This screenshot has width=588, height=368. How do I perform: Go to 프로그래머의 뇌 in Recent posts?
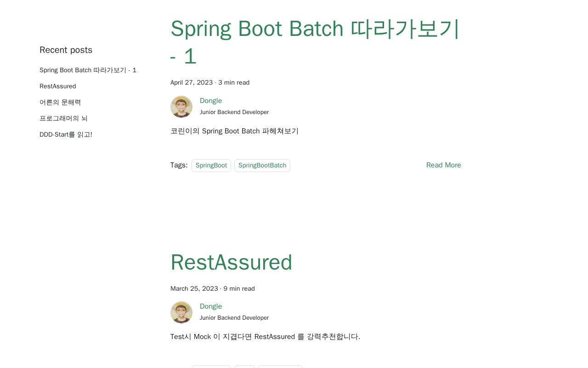coord(63,119)
